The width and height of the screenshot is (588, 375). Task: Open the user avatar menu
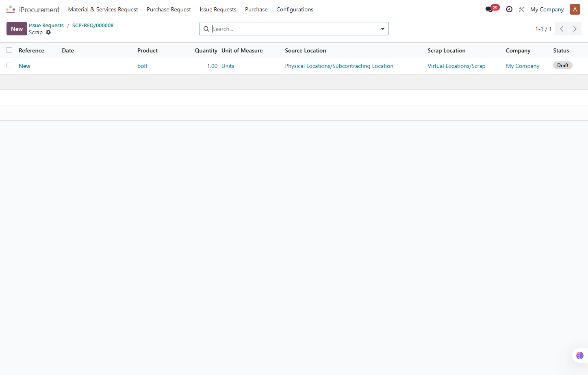(575, 9)
